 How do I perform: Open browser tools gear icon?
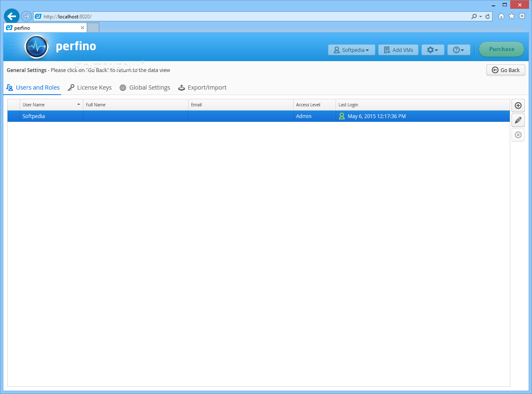pos(522,16)
